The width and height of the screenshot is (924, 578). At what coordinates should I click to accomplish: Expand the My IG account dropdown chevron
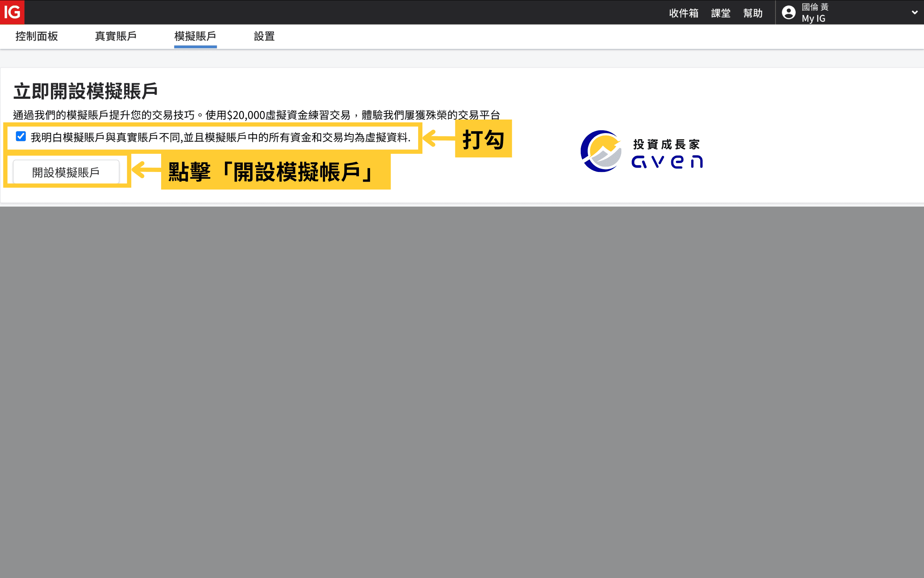pyautogui.click(x=914, y=12)
